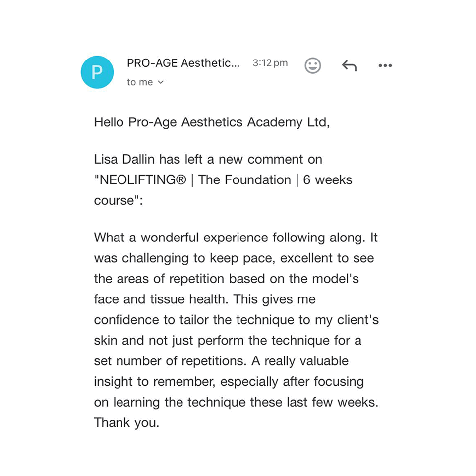Image resolution: width=476 pixels, height=476 pixels.
Task: Click the "to me" recipient label
Action: (x=140, y=83)
